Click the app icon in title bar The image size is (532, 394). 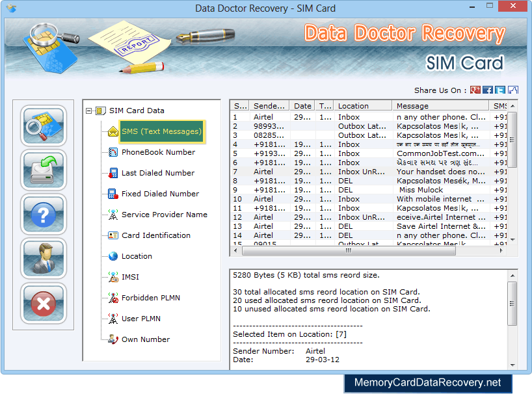[x=11, y=8]
